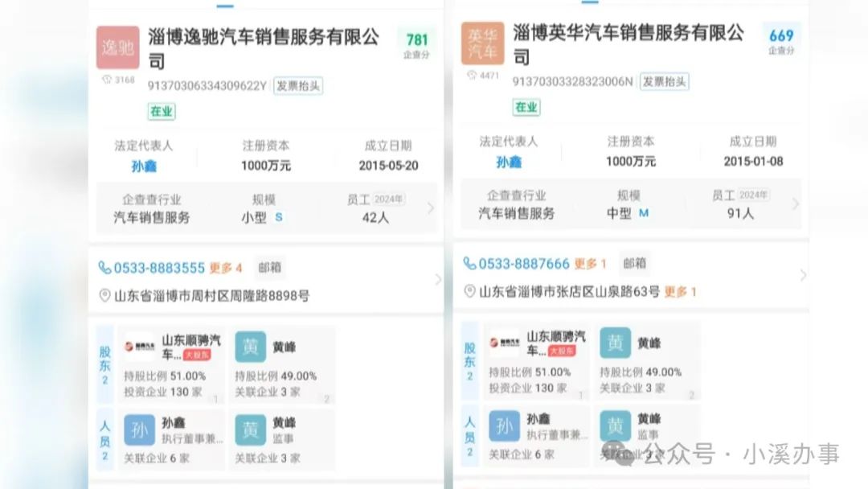Click establishment date 2015-05-20

coord(389,166)
